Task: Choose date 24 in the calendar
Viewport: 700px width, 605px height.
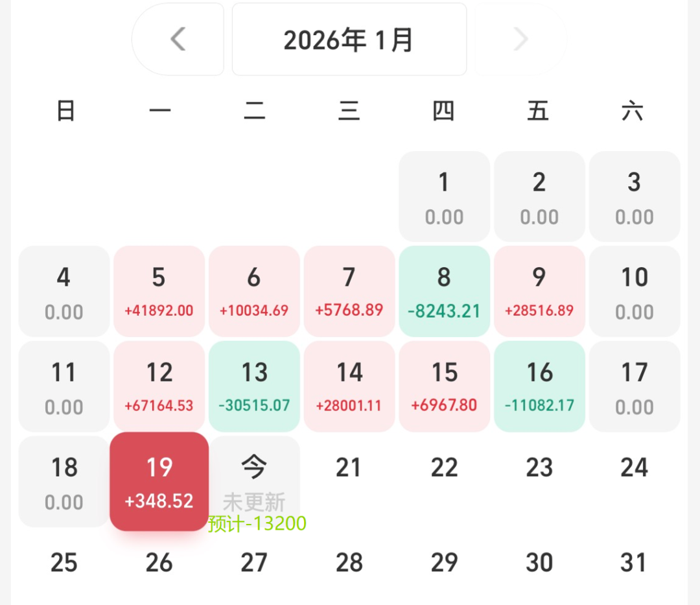Action: [635, 468]
